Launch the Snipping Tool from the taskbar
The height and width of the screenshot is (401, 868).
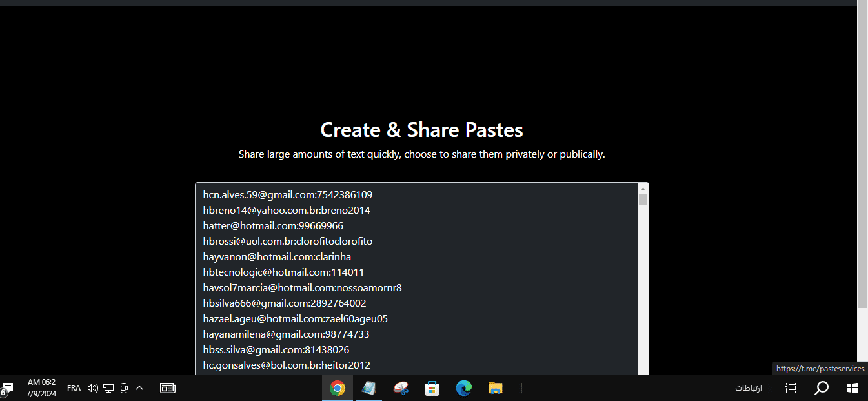pyautogui.click(x=401, y=388)
